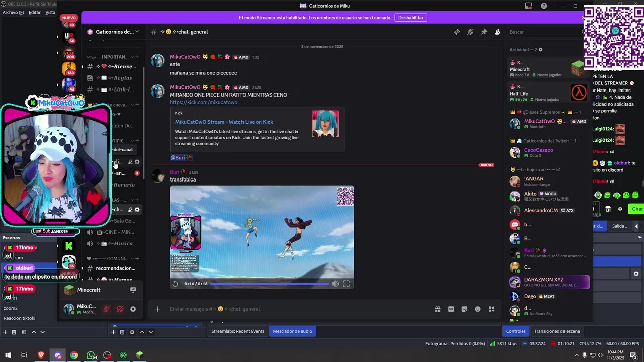Open Half-Life activity card
This screenshot has width=644, height=362.
pos(548,93)
